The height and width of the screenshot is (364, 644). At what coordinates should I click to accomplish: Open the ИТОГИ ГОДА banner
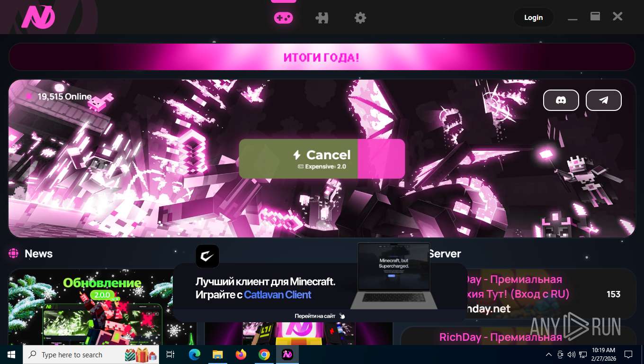[322, 57]
